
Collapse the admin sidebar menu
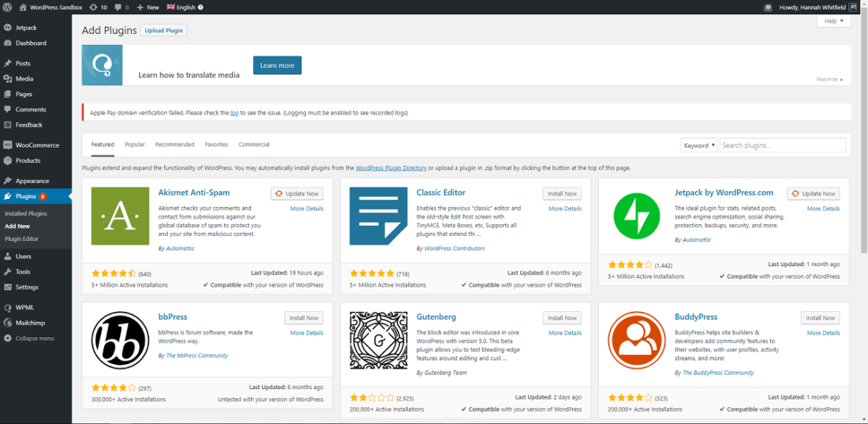36,338
